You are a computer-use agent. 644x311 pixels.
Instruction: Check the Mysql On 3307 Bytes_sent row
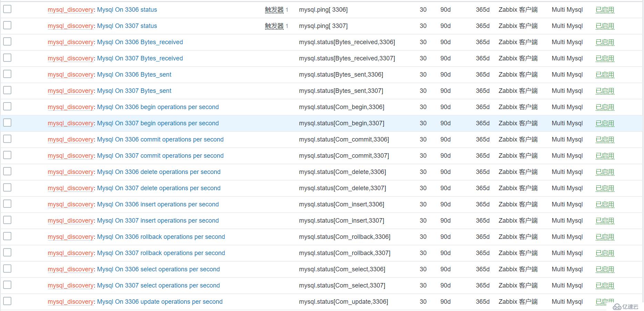pyautogui.click(x=7, y=90)
